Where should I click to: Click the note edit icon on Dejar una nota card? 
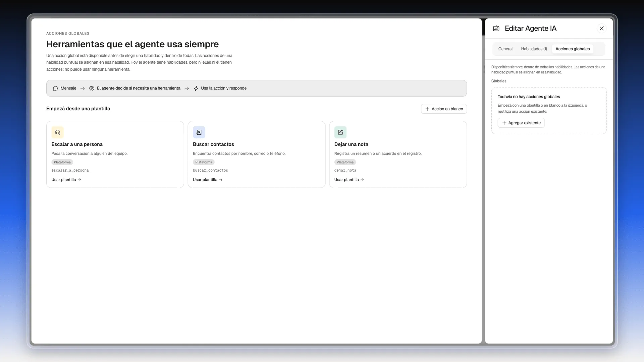[340, 132]
